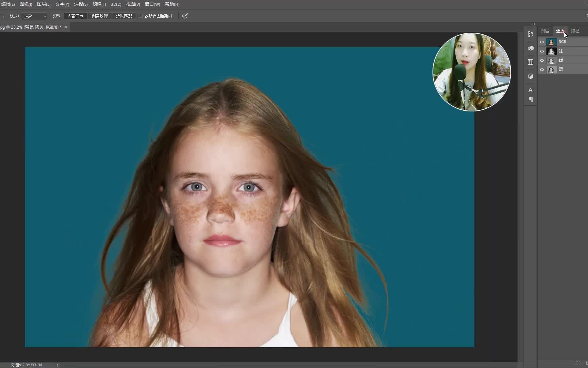This screenshot has width=588, height=368.
Task: Open the Character panel icon
Action: (x=530, y=90)
